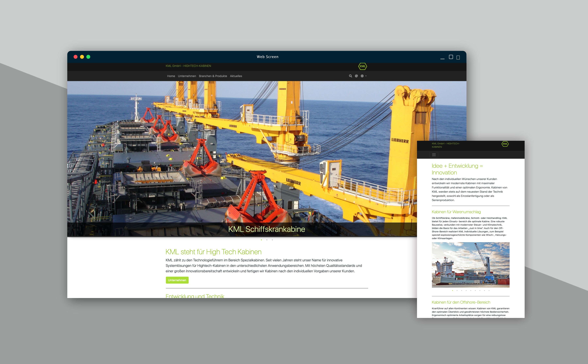Select the second dot under the mobile harbor image

pos(457,290)
